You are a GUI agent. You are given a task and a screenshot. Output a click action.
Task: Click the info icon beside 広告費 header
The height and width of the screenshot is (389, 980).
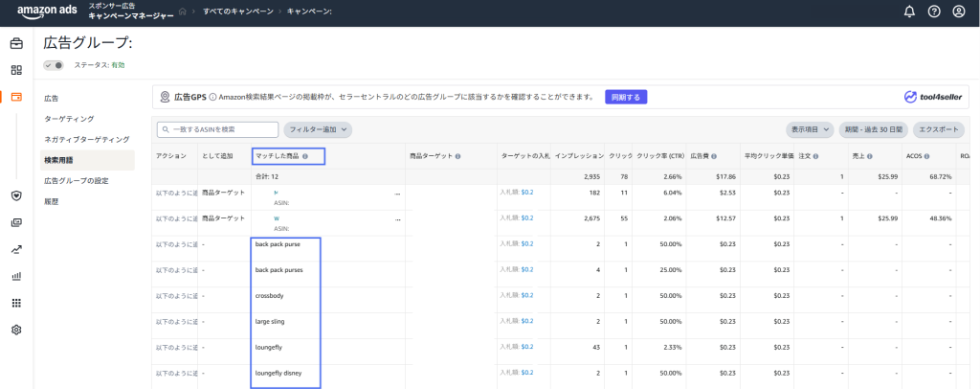tap(713, 156)
